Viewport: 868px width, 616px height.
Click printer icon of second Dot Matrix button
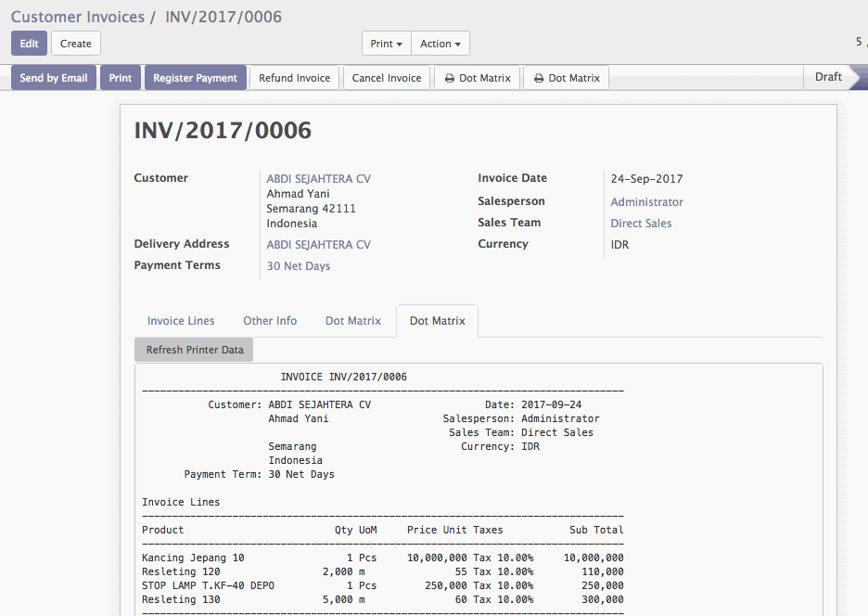point(539,79)
